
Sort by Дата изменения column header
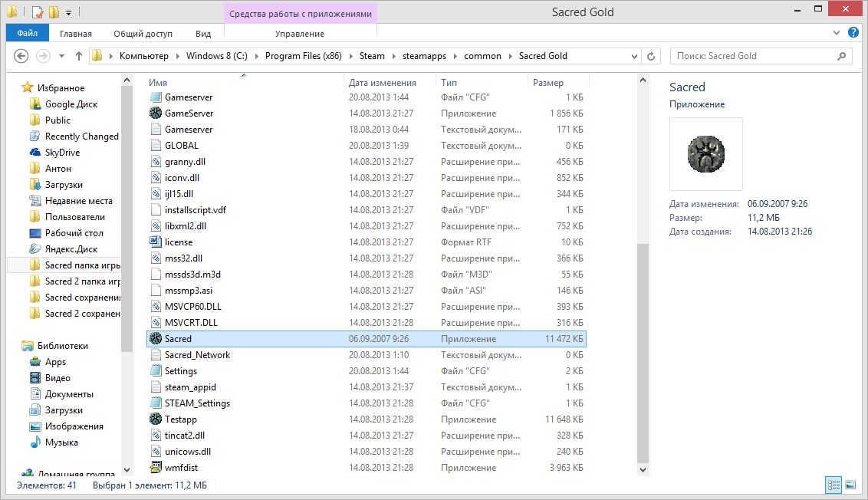point(382,83)
